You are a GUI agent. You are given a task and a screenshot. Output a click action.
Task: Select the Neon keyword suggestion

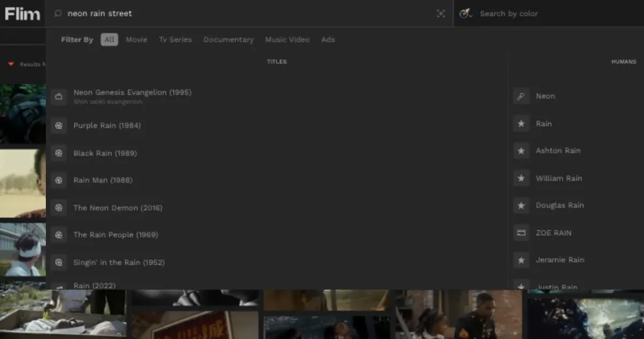point(545,96)
